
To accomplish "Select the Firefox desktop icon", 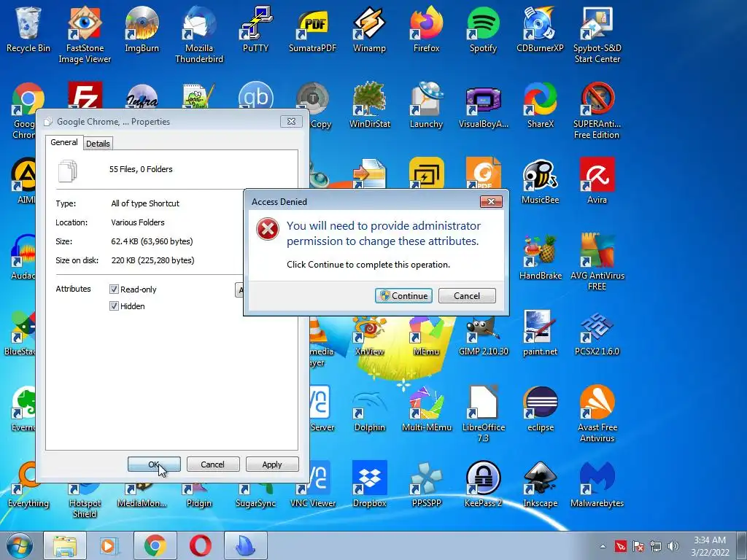I will click(x=426, y=28).
